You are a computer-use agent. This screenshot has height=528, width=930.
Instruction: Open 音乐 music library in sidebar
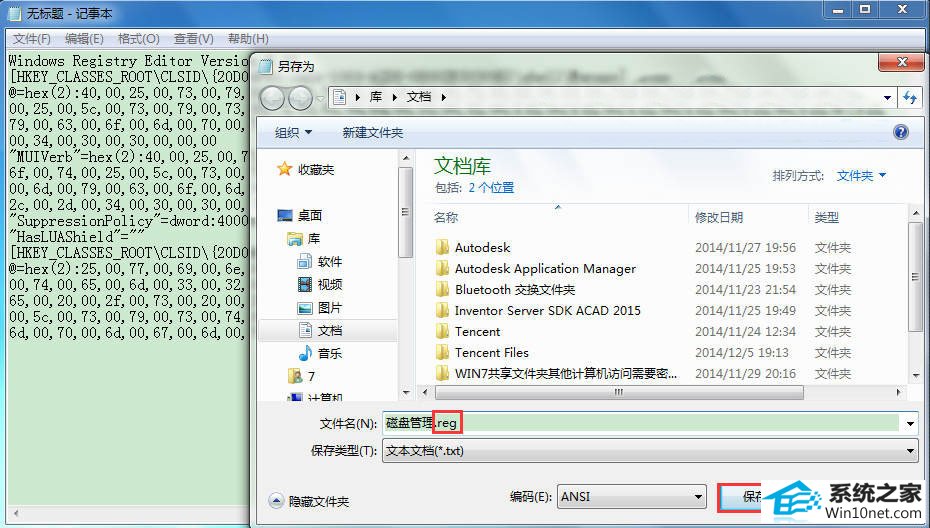point(329,353)
